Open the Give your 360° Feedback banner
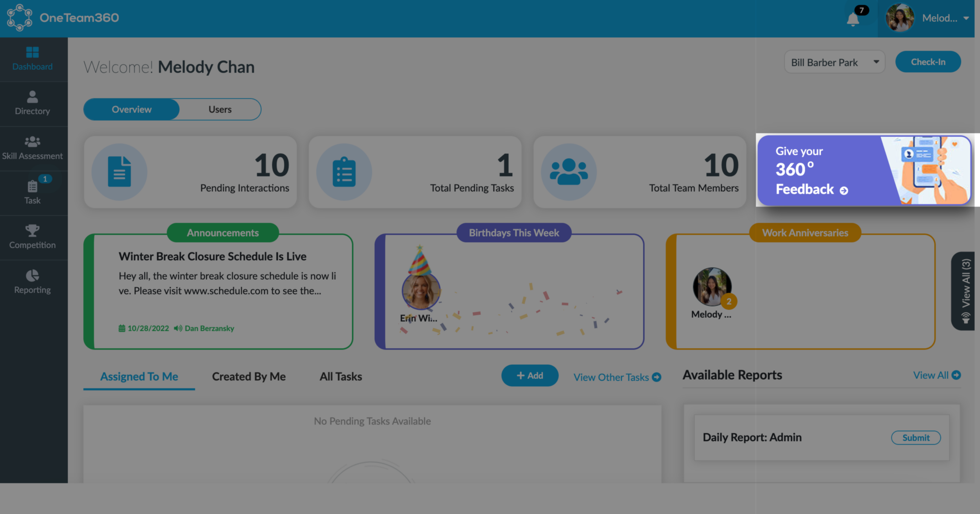This screenshot has width=980, height=514. (x=864, y=170)
